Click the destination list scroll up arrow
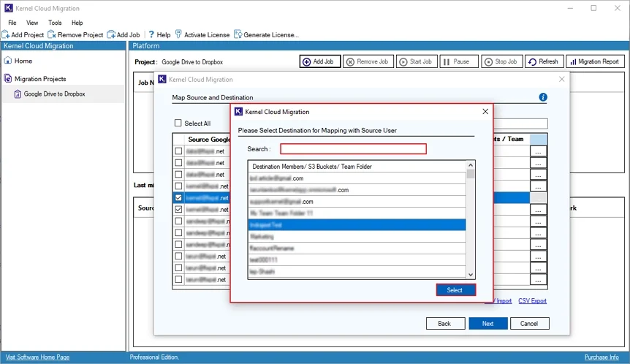Screen dimensions: 630x364 click(x=471, y=165)
